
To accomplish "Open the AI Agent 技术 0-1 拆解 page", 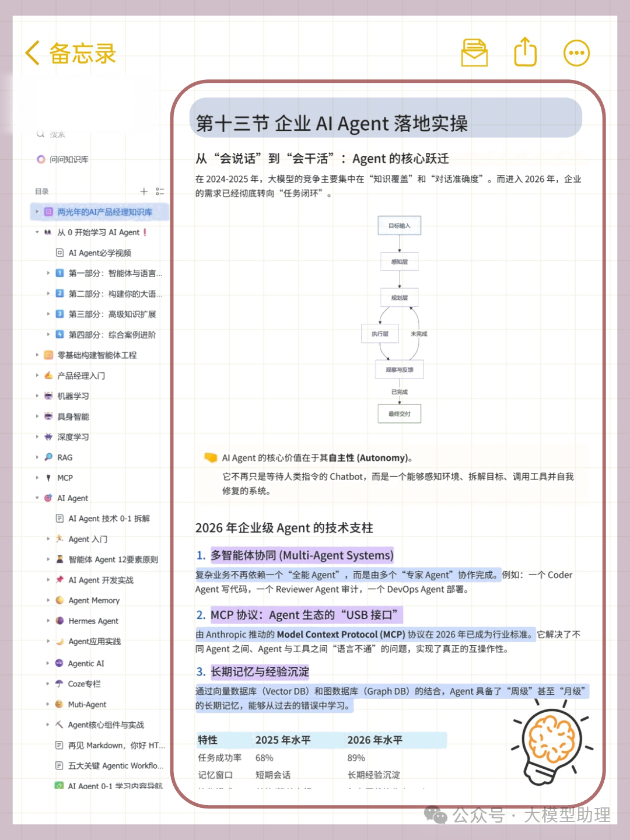I will point(109,519).
